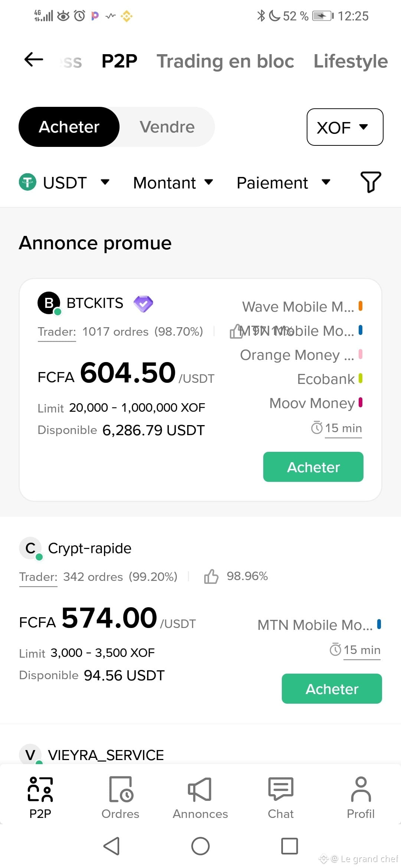401x868 pixels.
Task: Open the filter funnel icon
Action: point(371,182)
